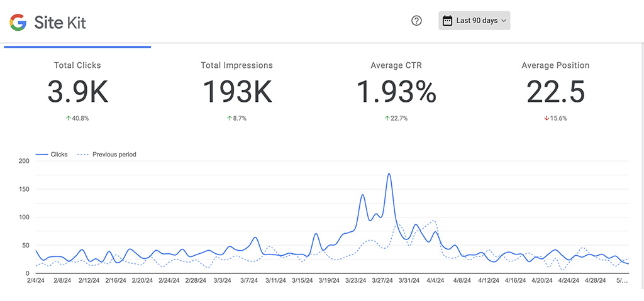
Task: Click the green up arrow beside 8.7%
Action: [229, 118]
